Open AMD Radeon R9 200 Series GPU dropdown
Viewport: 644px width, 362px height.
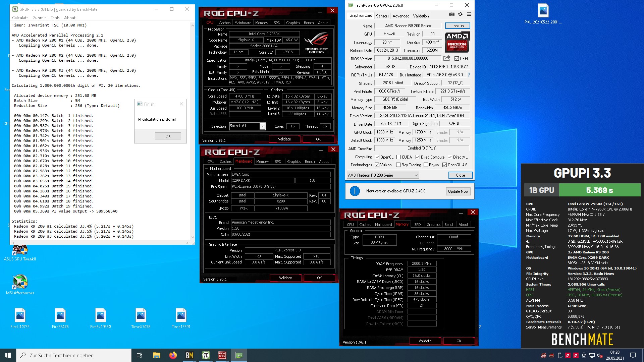coord(383,175)
